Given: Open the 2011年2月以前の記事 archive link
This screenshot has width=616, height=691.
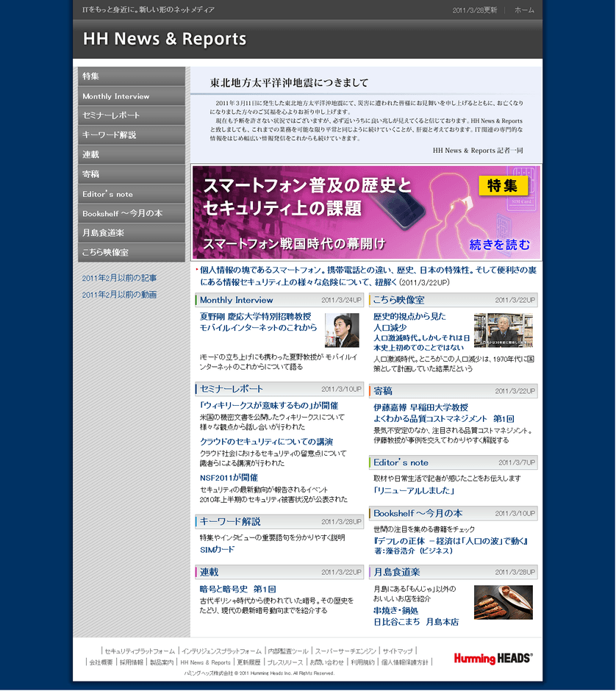Looking at the screenshot, I should point(119,278).
